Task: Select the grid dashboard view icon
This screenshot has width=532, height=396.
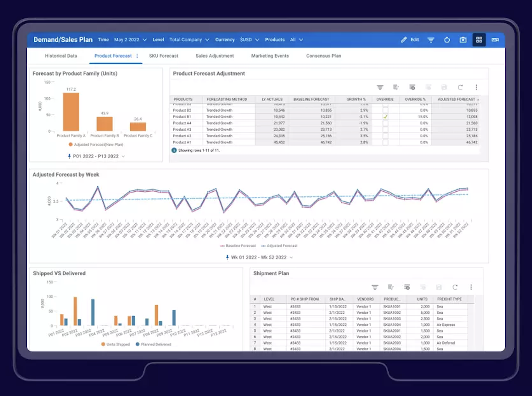Action: coord(479,40)
